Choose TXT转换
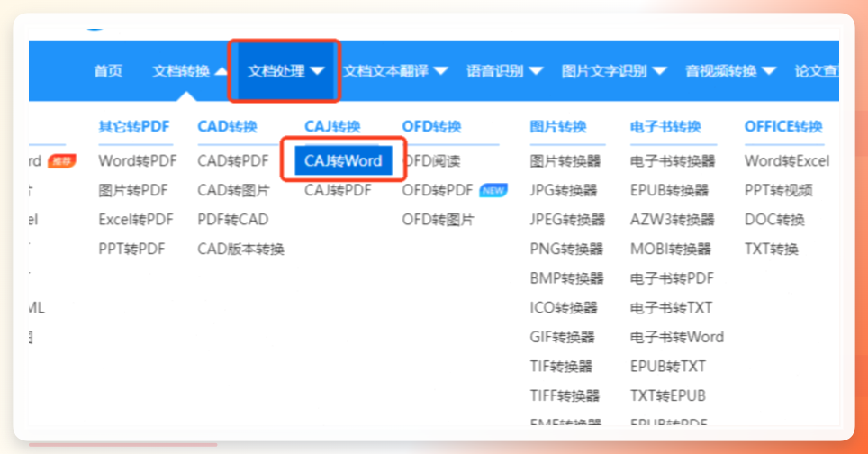This screenshot has width=868, height=454. 771,250
